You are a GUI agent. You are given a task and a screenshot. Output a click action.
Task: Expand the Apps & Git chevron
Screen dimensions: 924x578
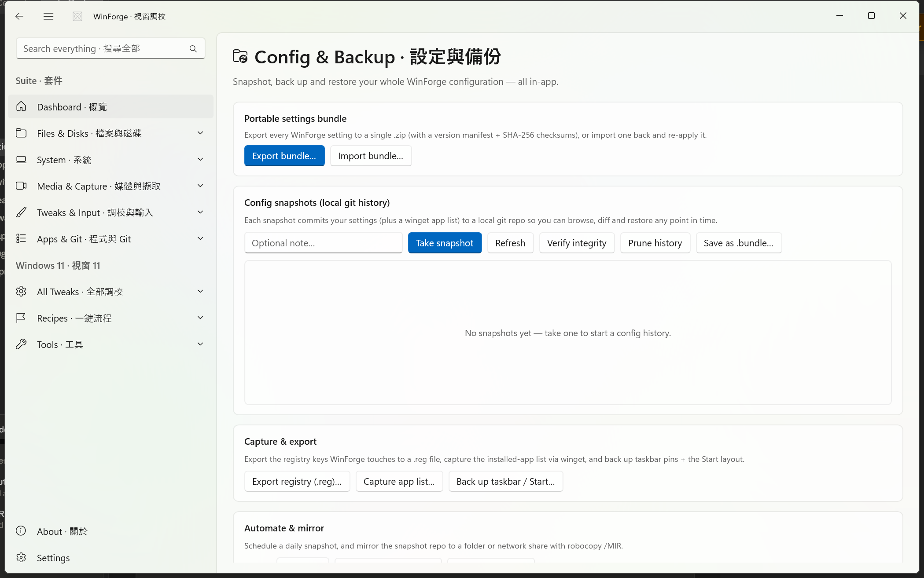tap(200, 238)
